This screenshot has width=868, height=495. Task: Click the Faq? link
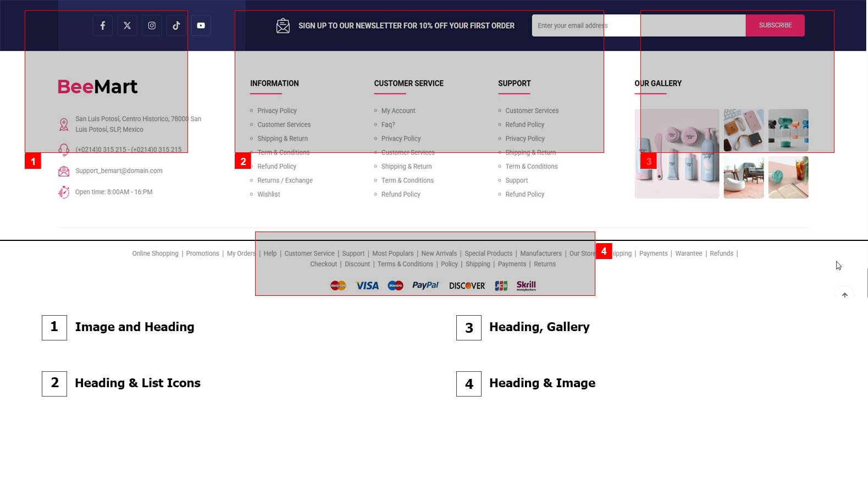pyautogui.click(x=388, y=125)
